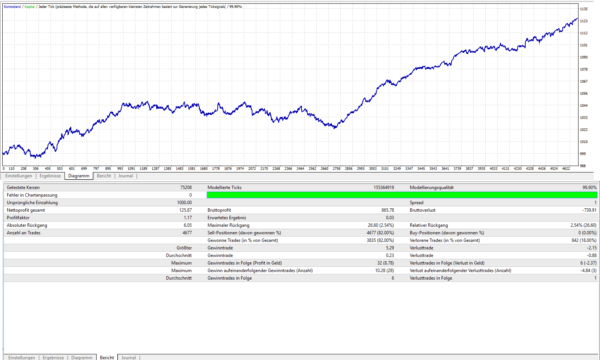
Task: Select the value 0 (0.00%)
Action: click(587, 233)
